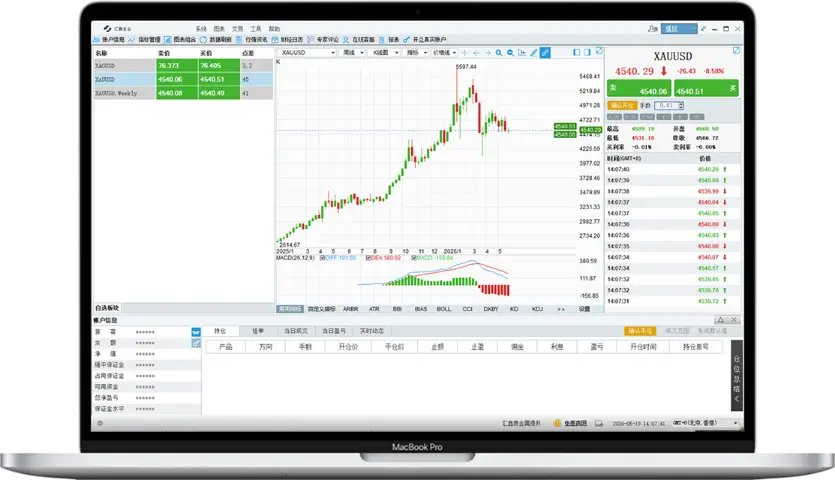The width and height of the screenshot is (835, 480).
Task: Click the chart scroll-right arrow tool
Action: [487, 53]
